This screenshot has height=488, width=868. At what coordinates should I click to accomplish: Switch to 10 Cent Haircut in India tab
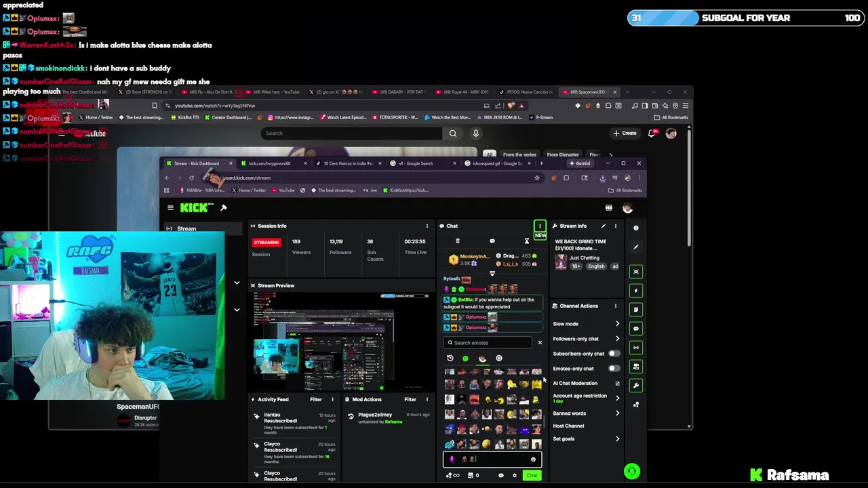[x=349, y=163]
